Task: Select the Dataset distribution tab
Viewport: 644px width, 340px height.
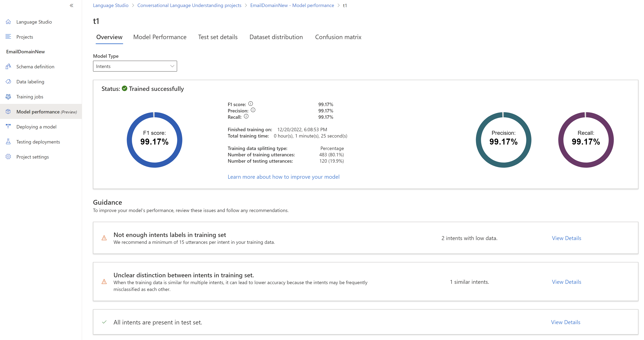Action: click(276, 37)
